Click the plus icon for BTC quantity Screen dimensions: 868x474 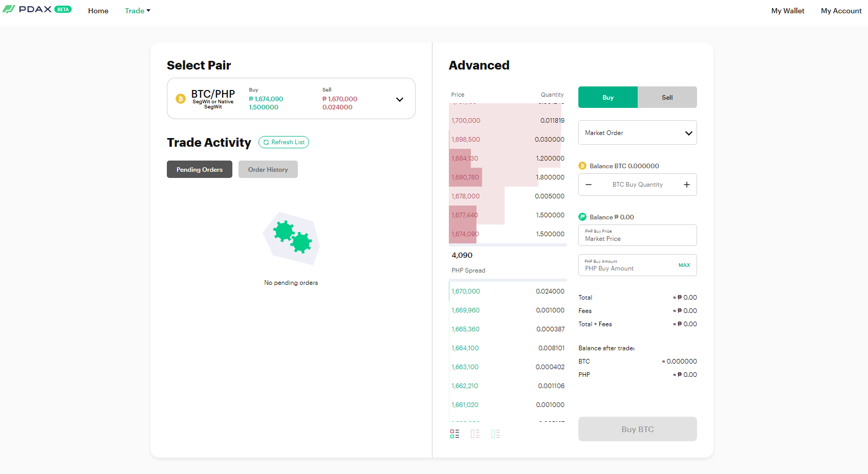[687, 185]
